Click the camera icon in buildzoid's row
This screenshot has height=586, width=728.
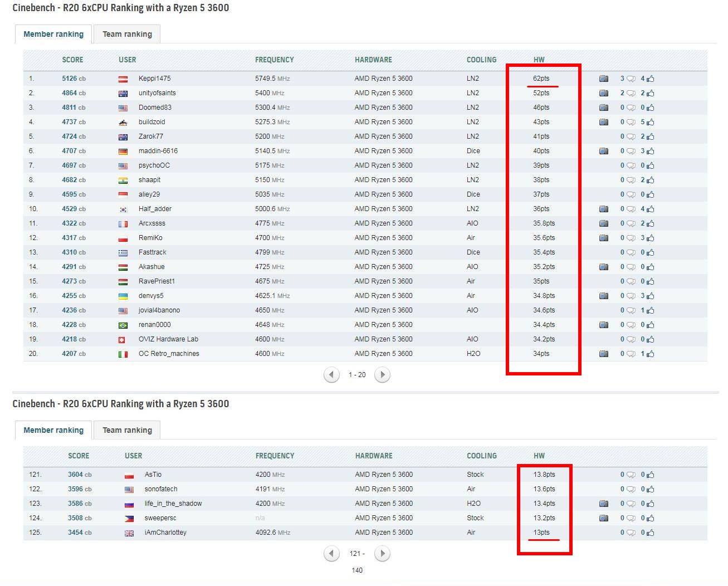(603, 122)
